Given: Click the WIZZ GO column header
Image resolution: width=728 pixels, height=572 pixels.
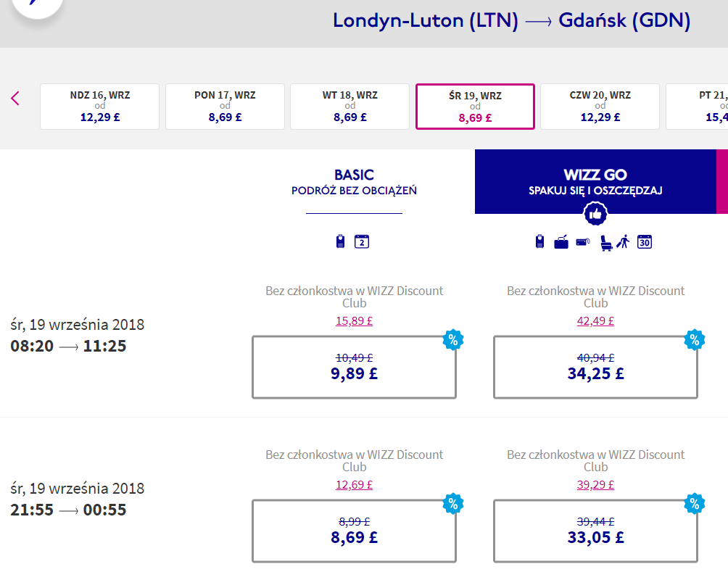Looking at the screenshot, I should (595, 181).
